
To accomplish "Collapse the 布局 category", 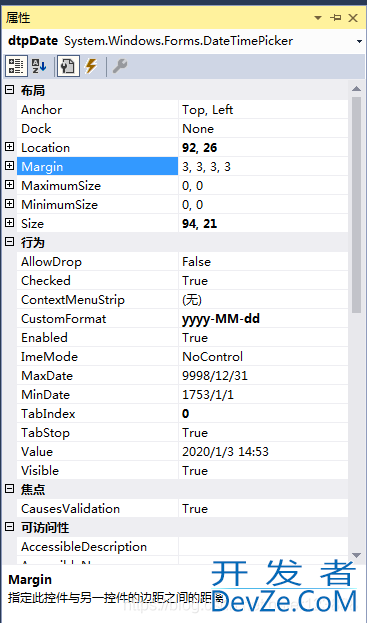I will click(x=9, y=90).
